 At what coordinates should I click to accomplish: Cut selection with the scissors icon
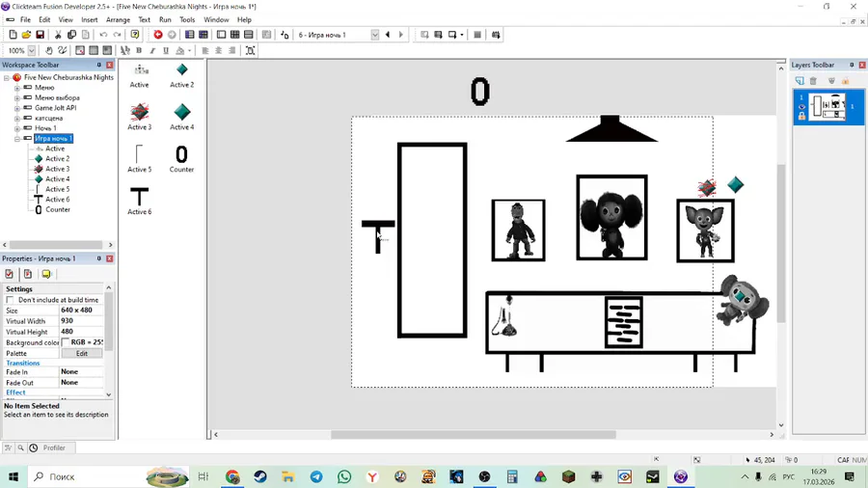[58, 35]
